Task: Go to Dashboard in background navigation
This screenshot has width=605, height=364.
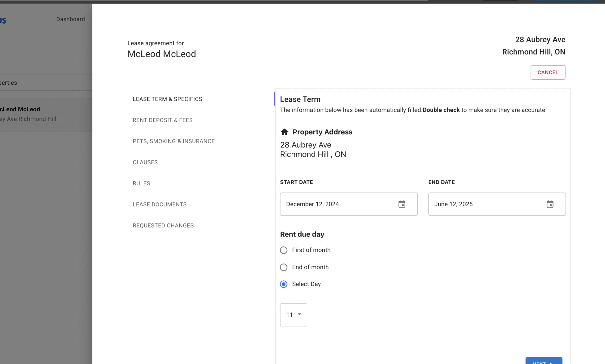Action: click(70, 19)
